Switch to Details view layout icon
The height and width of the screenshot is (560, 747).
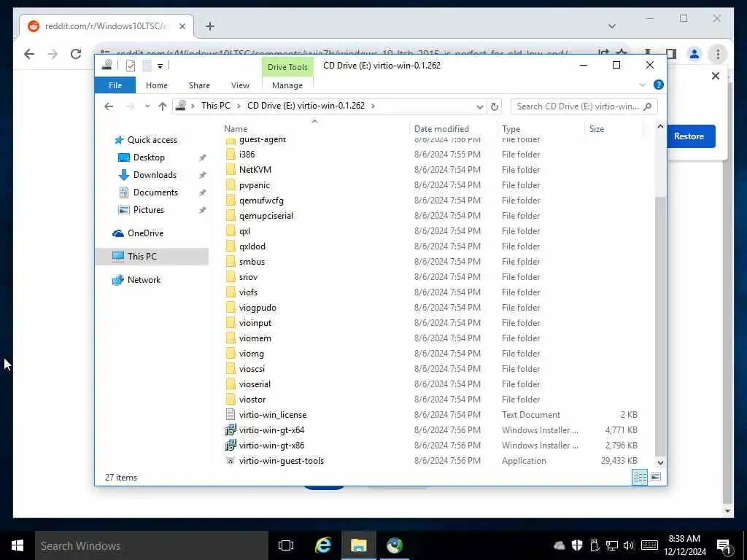coord(639,477)
